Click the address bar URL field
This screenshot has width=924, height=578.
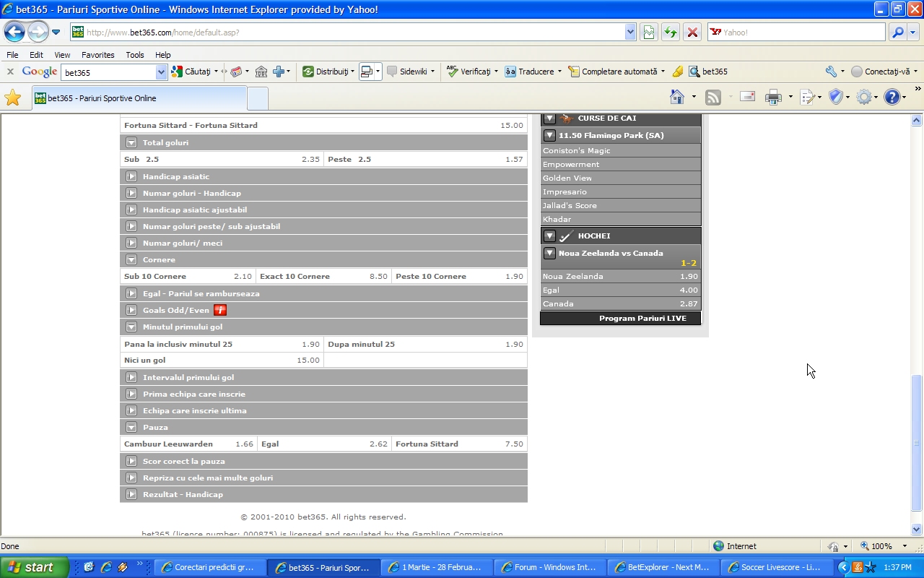click(348, 32)
